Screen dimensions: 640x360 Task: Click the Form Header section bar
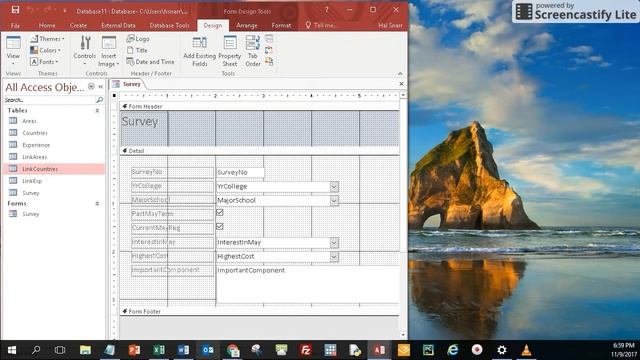click(x=260, y=106)
